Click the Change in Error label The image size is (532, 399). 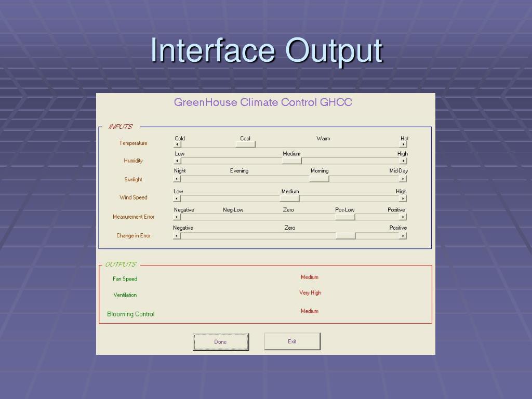[x=134, y=235]
